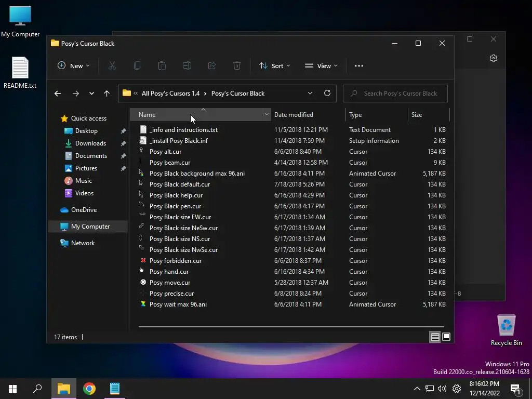Image resolution: width=532 pixels, height=399 pixels.
Task: Open the Windows Start menu
Action: pos(13,389)
